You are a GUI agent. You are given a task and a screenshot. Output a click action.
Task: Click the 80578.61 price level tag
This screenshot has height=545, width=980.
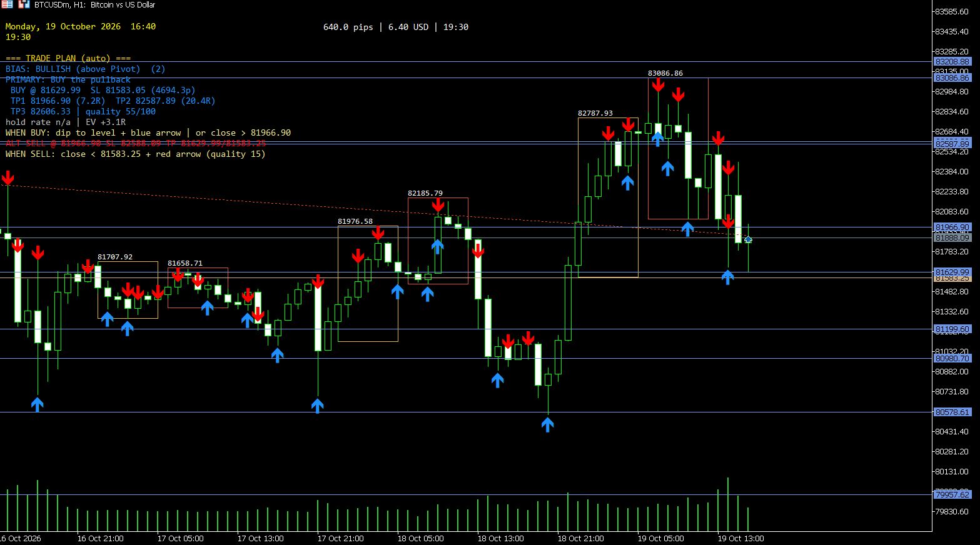952,412
